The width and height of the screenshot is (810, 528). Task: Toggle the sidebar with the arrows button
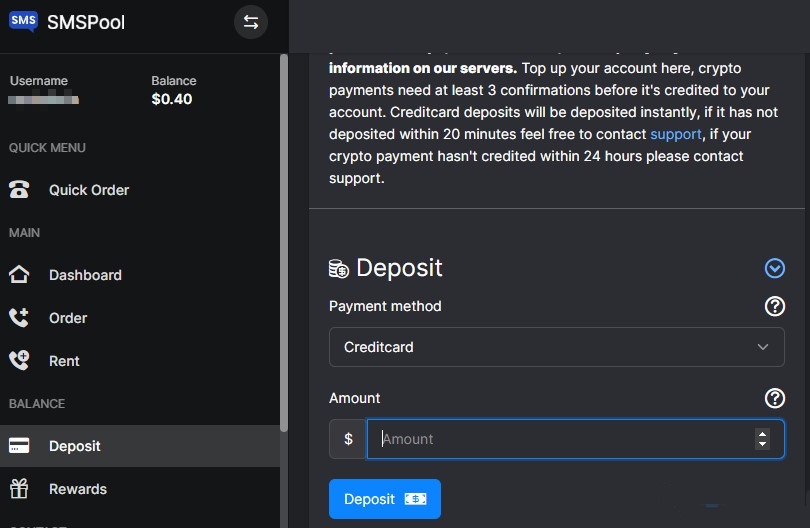pyautogui.click(x=250, y=22)
